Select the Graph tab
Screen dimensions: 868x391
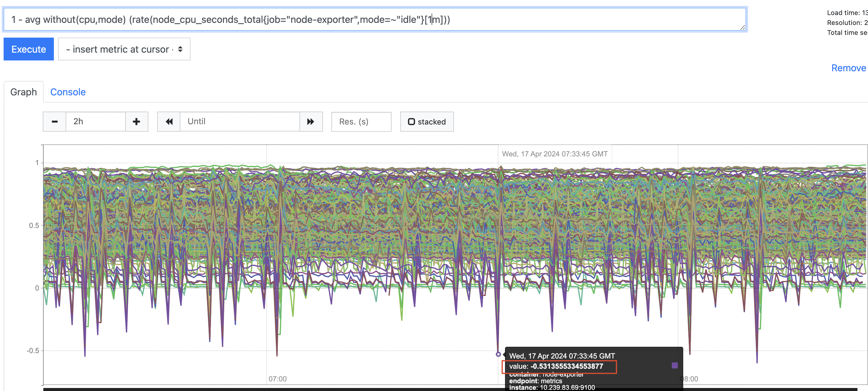pos(23,92)
